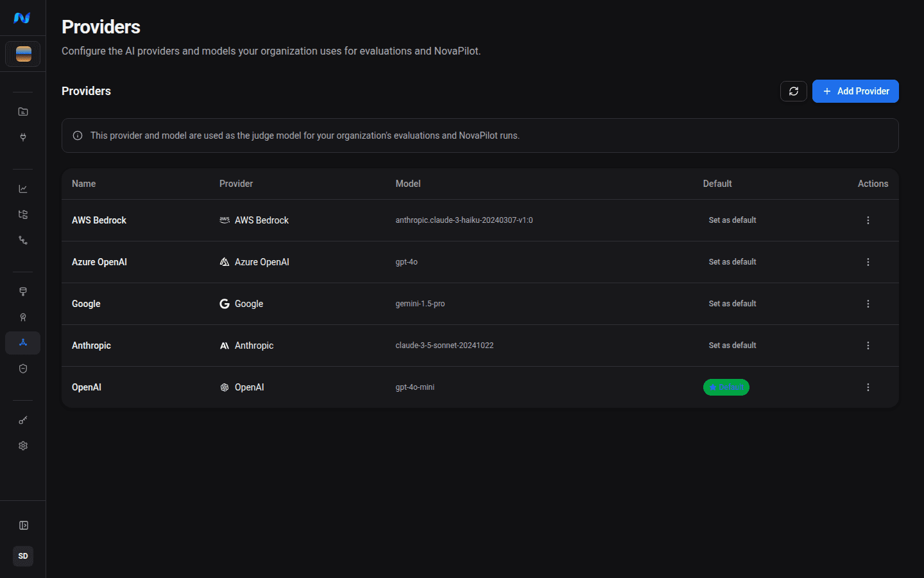Click the Name column header
The width and height of the screenshot is (924, 578).
click(83, 184)
